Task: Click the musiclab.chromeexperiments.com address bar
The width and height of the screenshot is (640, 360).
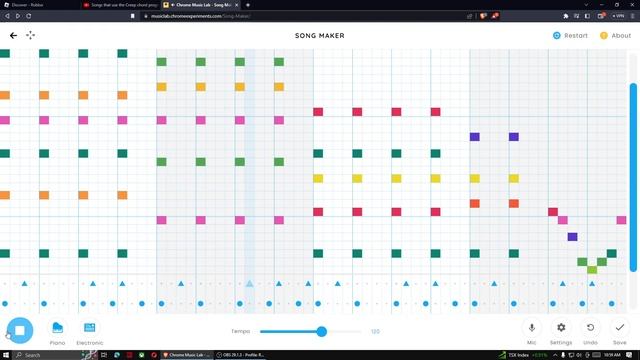Action: 302,16
